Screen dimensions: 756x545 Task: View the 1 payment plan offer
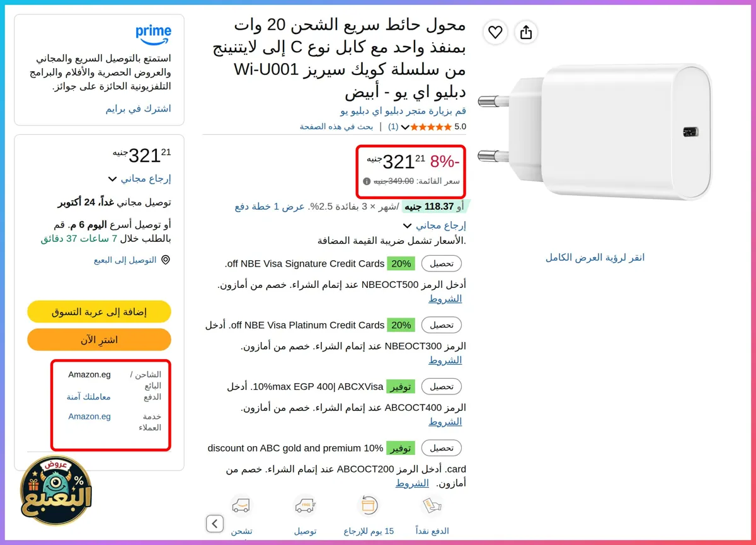click(x=271, y=207)
